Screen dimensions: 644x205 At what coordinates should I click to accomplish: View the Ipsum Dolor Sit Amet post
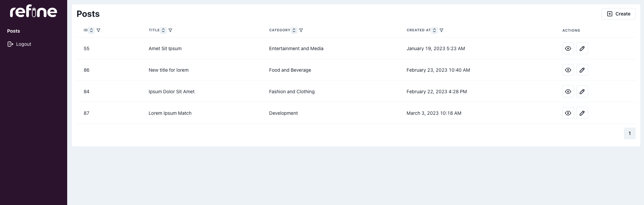568,92
